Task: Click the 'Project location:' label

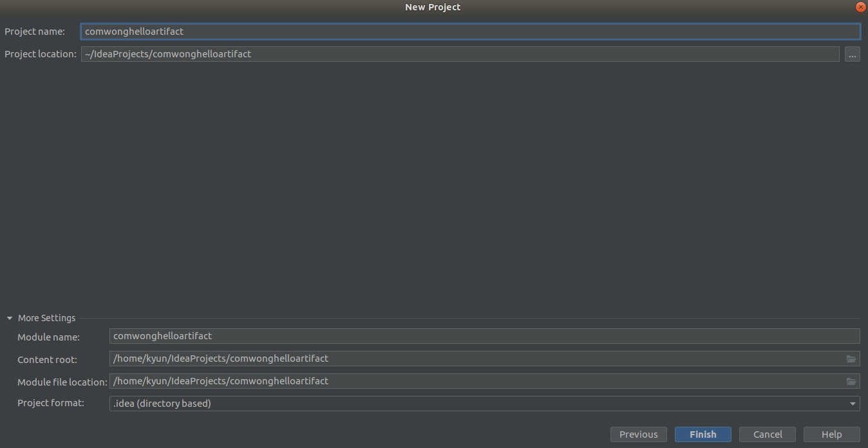Action: [41, 54]
